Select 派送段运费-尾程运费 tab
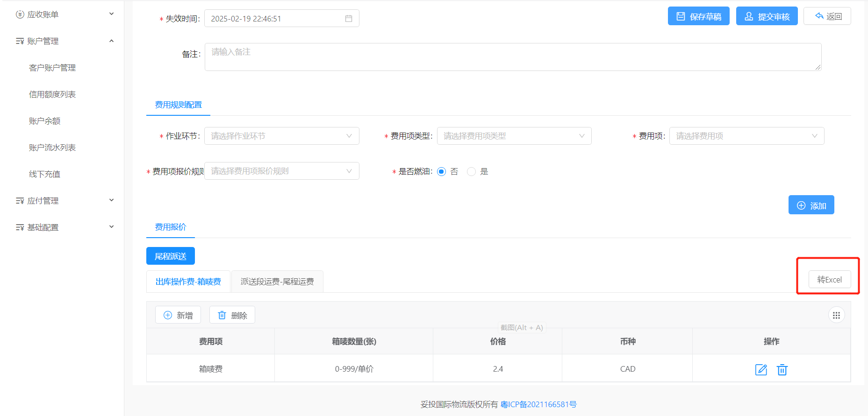 tap(277, 282)
